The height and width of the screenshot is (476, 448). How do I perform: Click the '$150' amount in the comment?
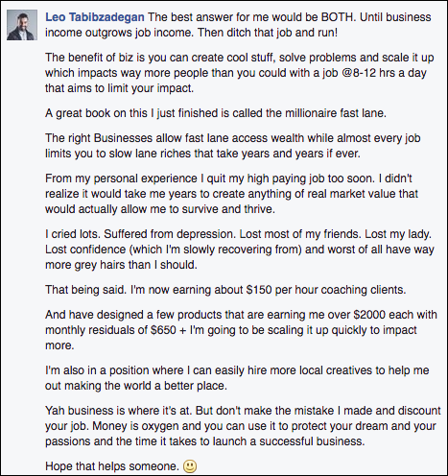pyautogui.click(x=259, y=290)
